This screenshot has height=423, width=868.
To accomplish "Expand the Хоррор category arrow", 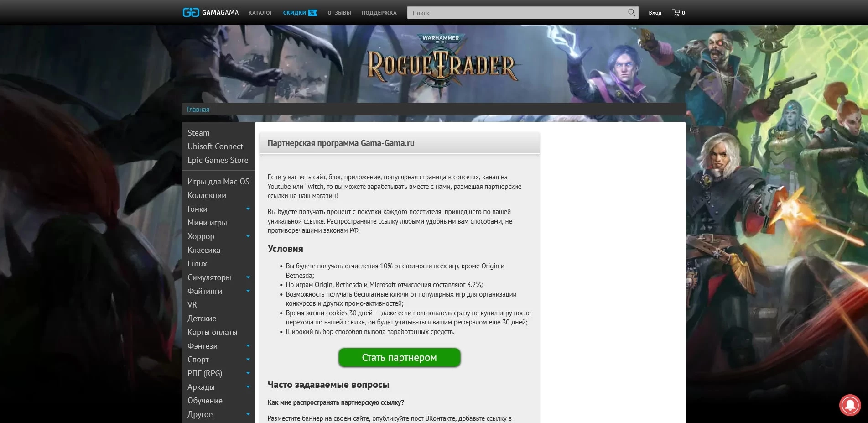I will click(248, 236).
